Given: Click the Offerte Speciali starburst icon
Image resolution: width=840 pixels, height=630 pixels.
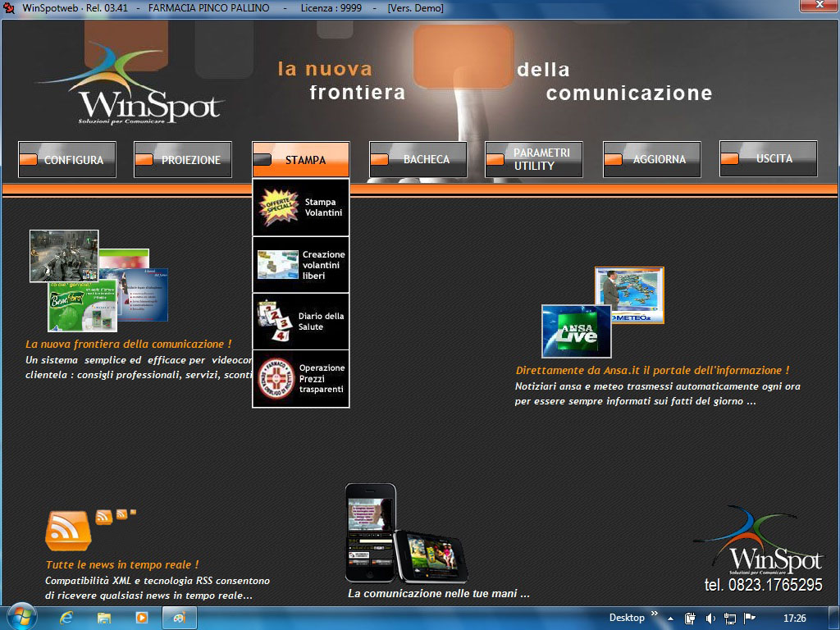Looking at the screenshot, I should tap(278, 208).
